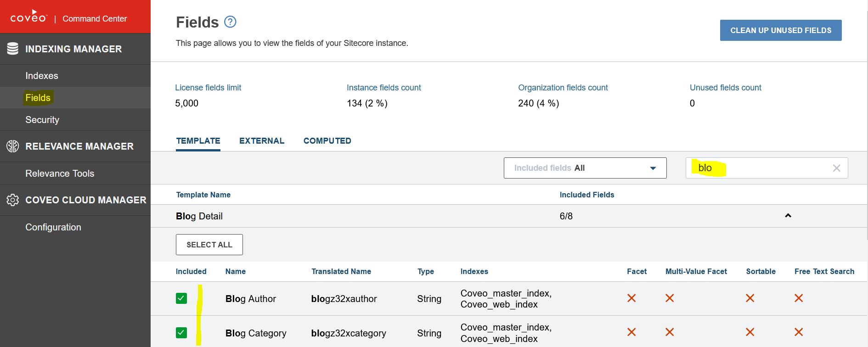Click the Indexing Manager section header
This screenshot has height=347, width=868.
(75, 49)
